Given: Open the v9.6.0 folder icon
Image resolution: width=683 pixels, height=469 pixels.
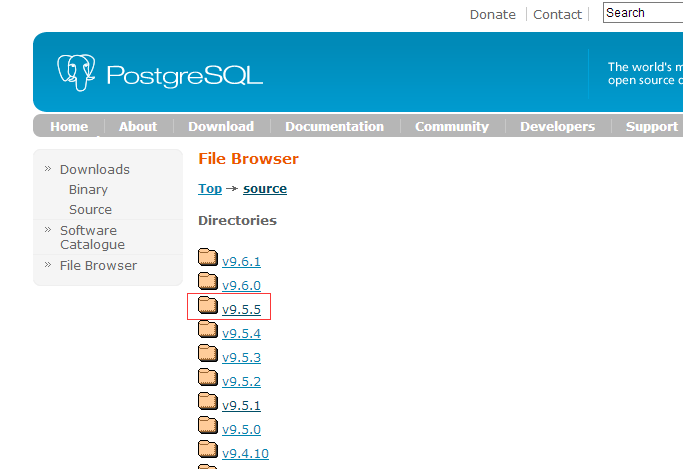Looking at the screenshot, I should tap(208, 281).
